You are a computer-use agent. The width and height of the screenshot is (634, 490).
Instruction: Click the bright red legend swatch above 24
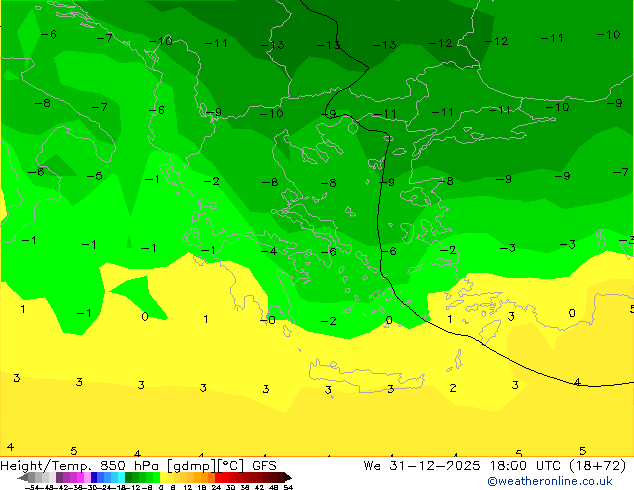(219, 477)
